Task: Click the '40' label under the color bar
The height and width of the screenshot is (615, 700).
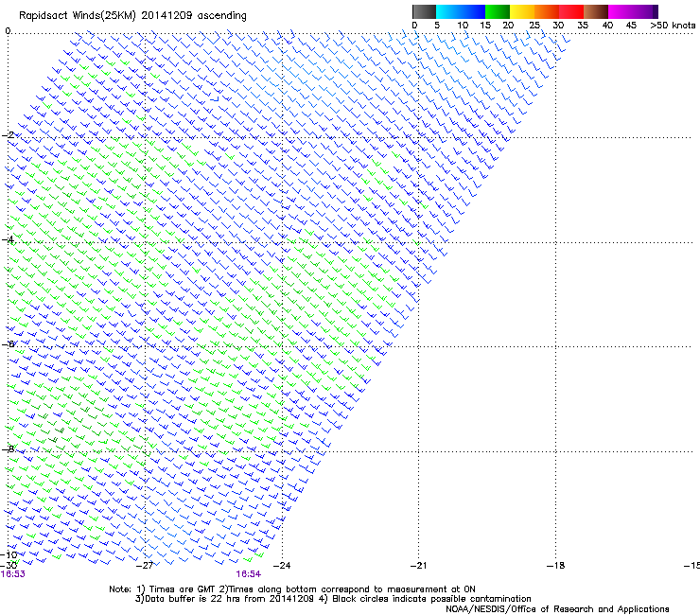Action: tap(607, 25)
